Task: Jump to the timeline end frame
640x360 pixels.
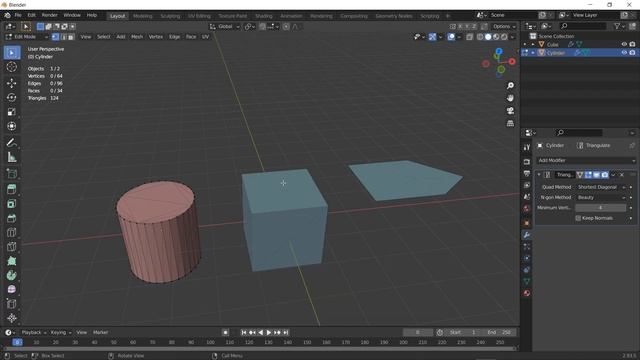Action: pos(286,333)
